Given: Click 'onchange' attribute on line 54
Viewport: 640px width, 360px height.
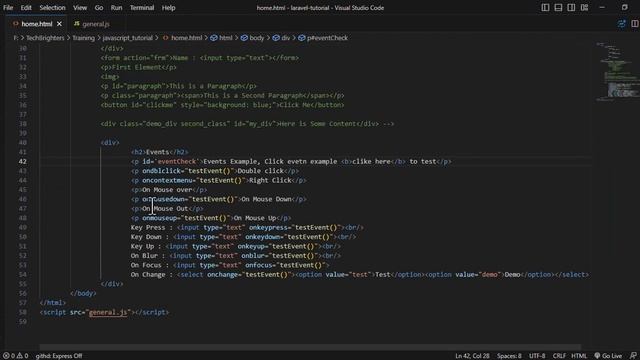Looking at the screenshot, I should pyautogui.click(x=222, y=275).
